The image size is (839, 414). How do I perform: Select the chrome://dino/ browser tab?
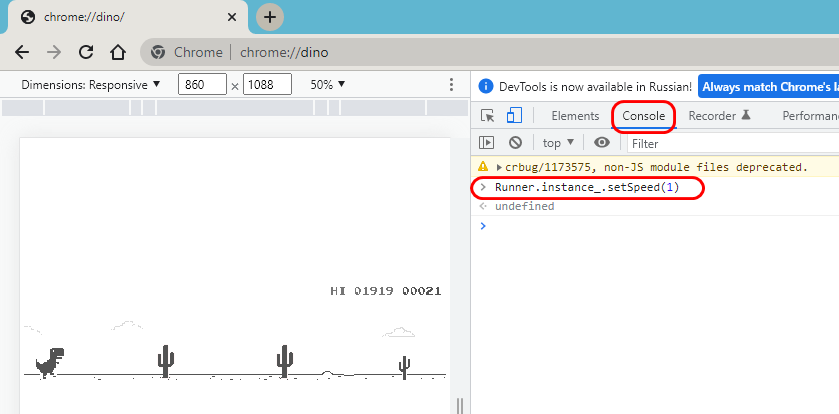127,17
